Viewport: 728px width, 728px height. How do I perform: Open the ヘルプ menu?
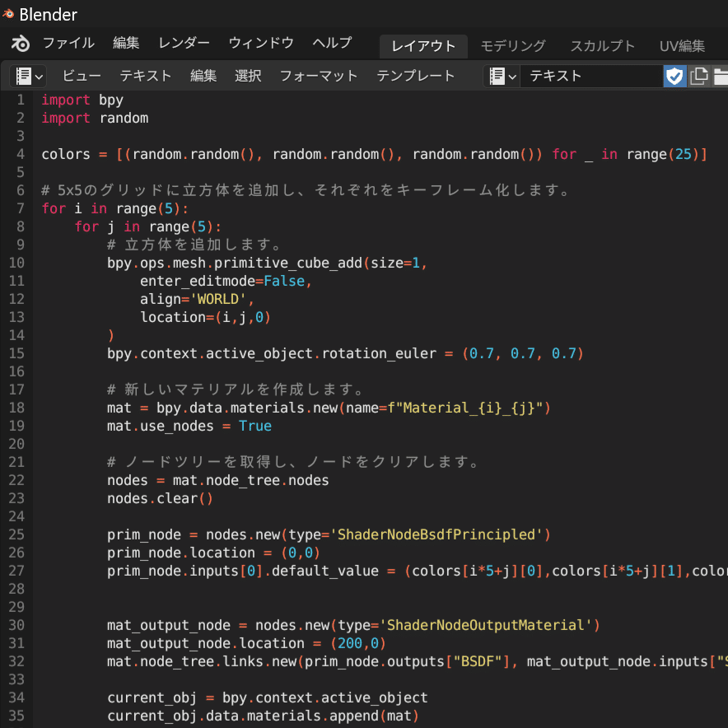(x=331, y=43)
